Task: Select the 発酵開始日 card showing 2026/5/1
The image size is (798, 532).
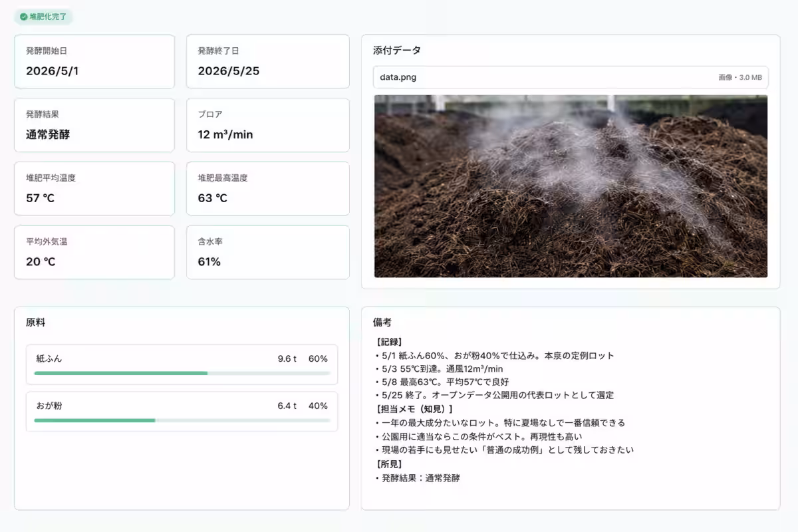Action: click(94, 62)
